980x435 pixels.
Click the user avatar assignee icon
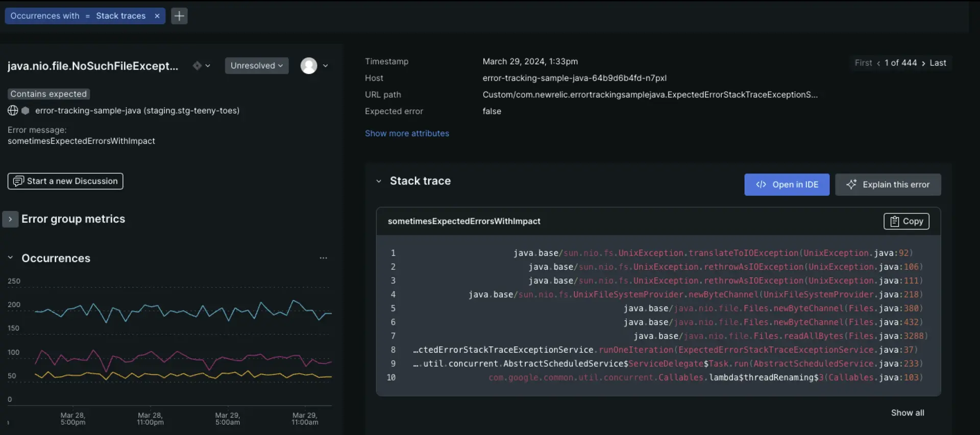coord(309,66)
